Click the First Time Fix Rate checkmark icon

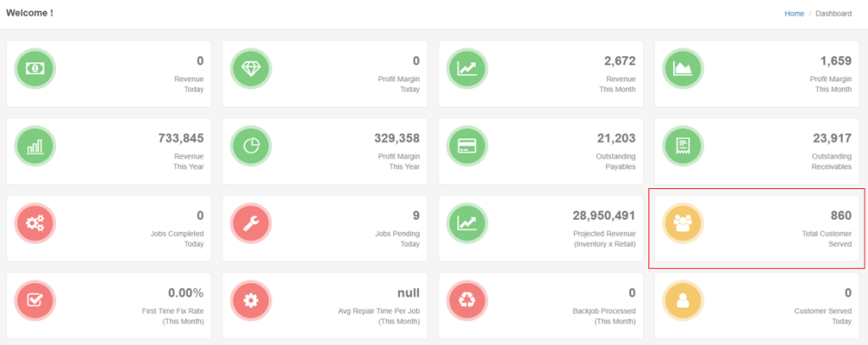[x=36, y=300]
